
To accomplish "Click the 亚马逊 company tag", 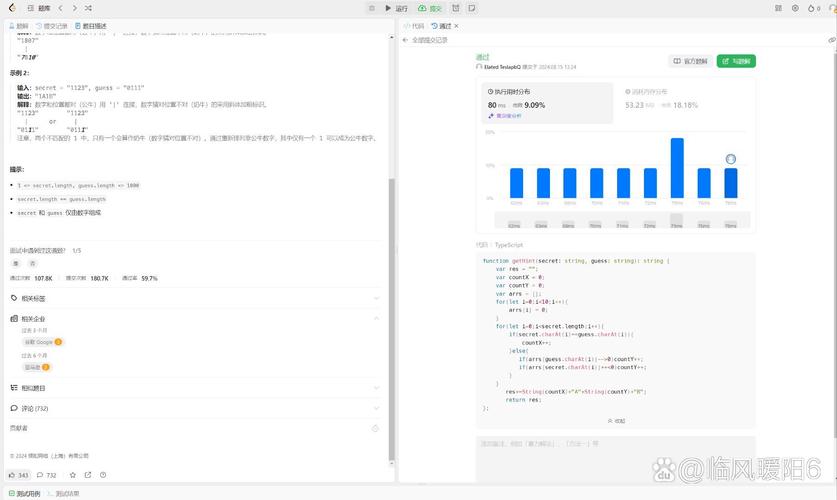I will click(36, 367).
